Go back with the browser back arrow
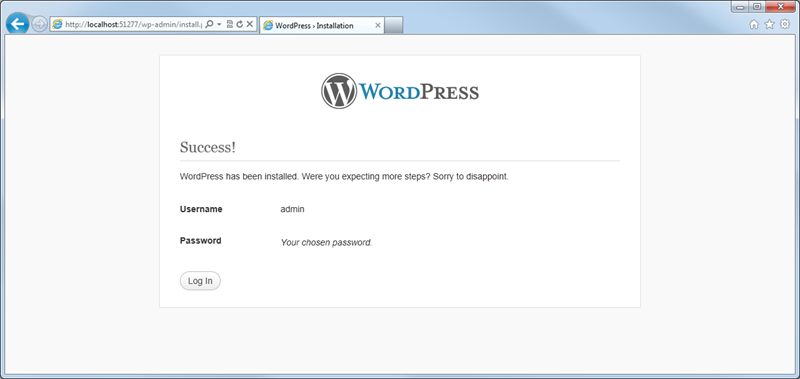Image resolution: width=800 pixels, height=379 pixels. [x=17, y=24]
